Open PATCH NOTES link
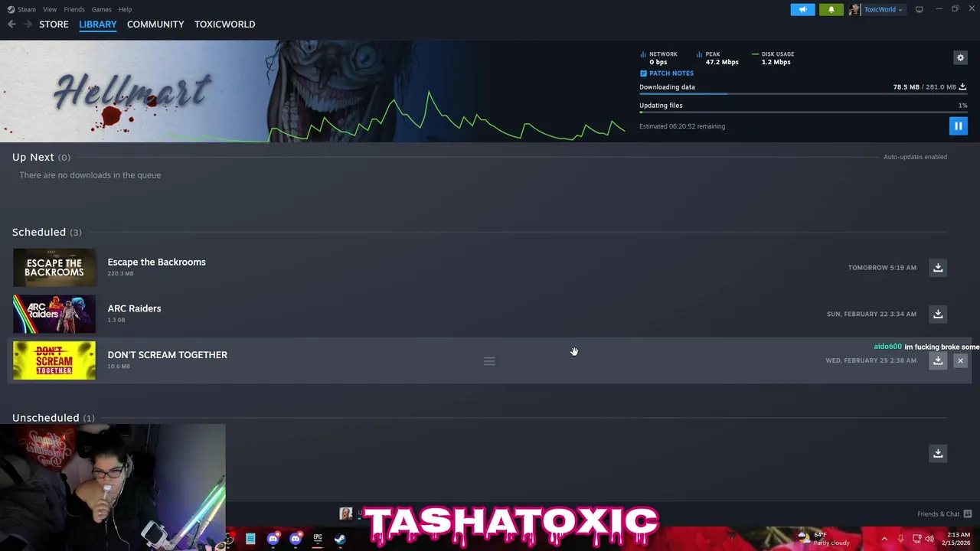The image size is (980, 551). click(667, 73)
